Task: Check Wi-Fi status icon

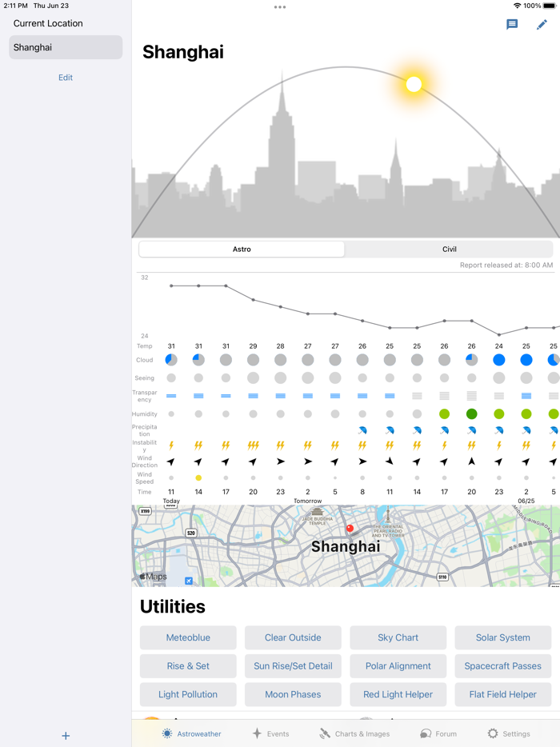Action: [517, 6]
